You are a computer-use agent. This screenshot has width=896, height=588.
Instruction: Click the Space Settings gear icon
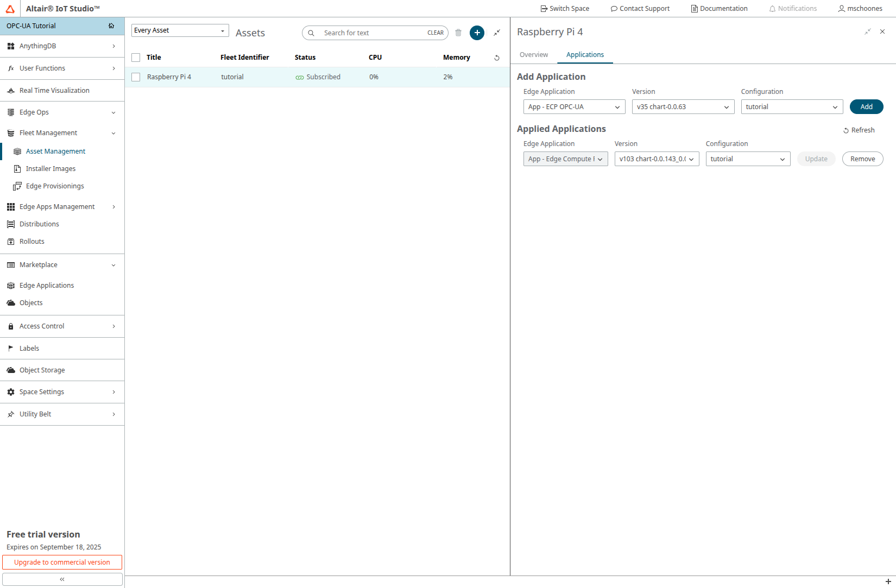coord(11,392)
